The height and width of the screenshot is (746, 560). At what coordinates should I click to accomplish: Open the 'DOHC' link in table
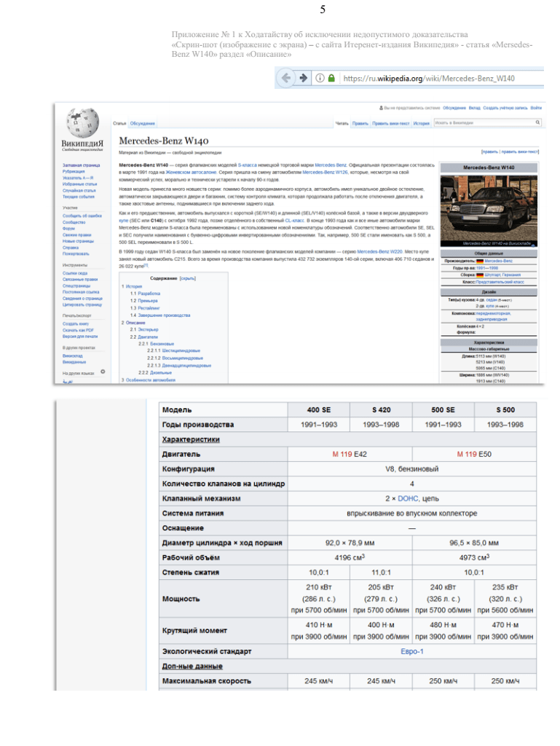(x=408, y=498)
